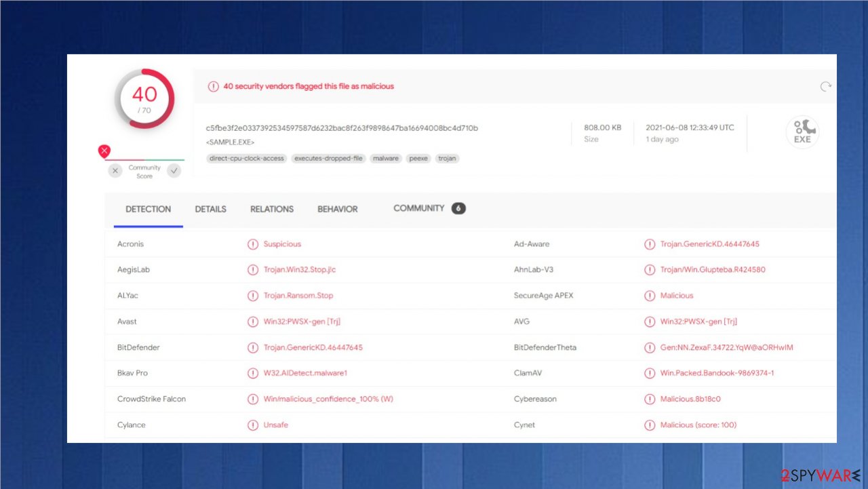Screen dimensions: 868x489
Task: Click the warning icon in the ALYac row
Action: 253,296
